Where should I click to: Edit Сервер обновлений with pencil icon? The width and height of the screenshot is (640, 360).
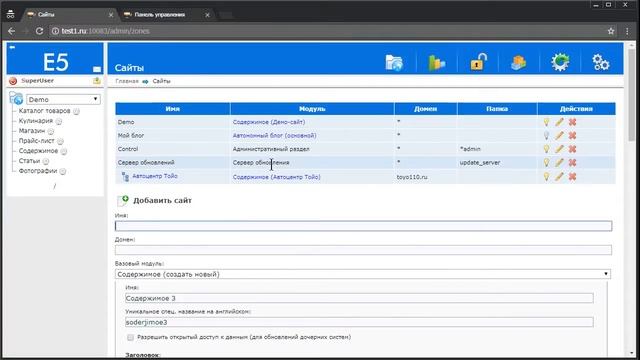[559, 162]
